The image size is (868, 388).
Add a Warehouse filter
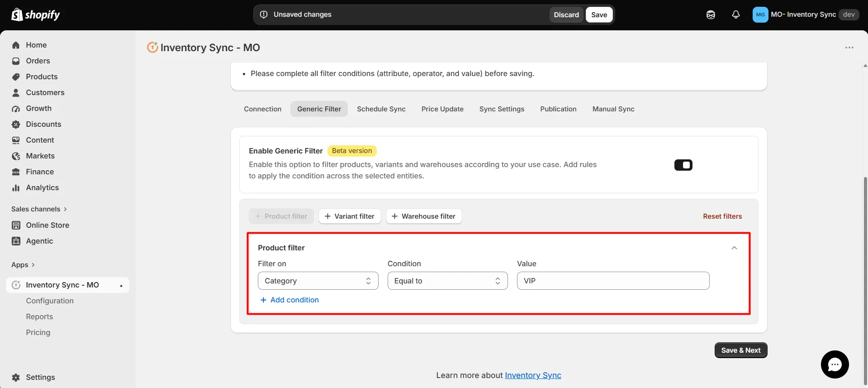coord(424,216)
